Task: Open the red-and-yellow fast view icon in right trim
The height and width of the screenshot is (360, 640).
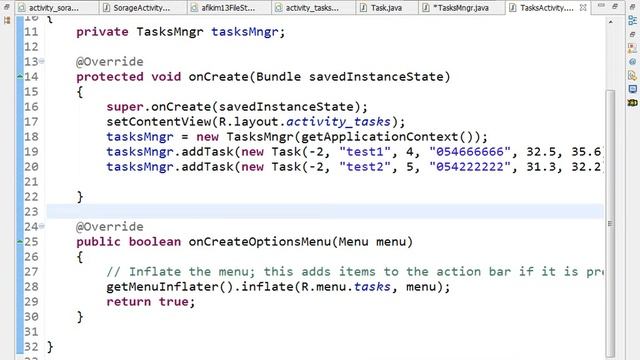Action: click(632, 48)
